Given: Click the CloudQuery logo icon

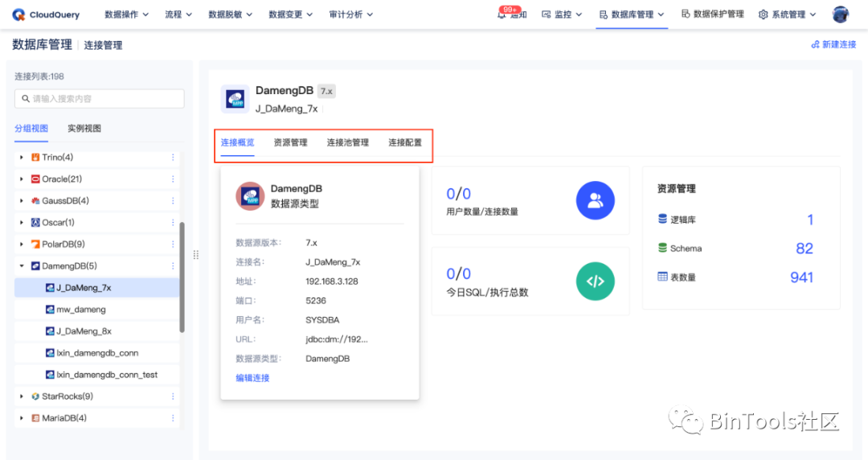Looking at the screenshot, I should [18, 14].
